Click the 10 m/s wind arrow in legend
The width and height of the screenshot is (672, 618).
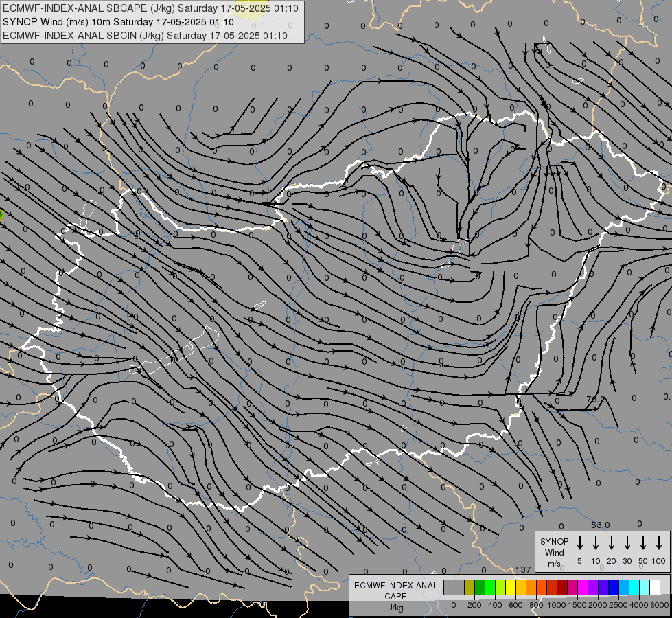tap(596, 543)
